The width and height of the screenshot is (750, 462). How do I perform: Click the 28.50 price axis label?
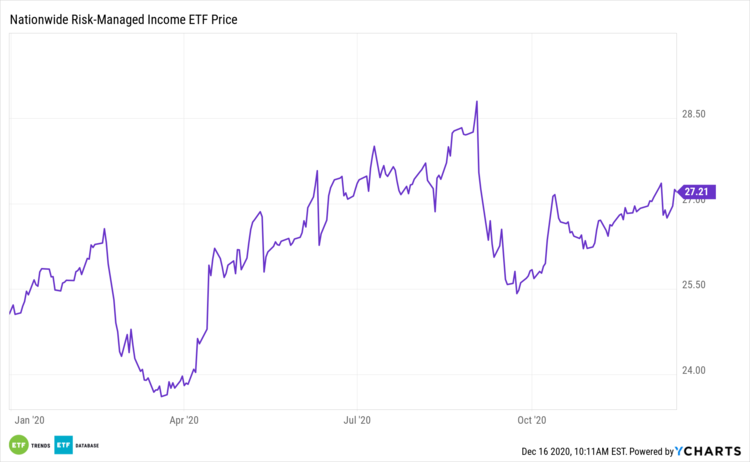[x=694, y=115]
